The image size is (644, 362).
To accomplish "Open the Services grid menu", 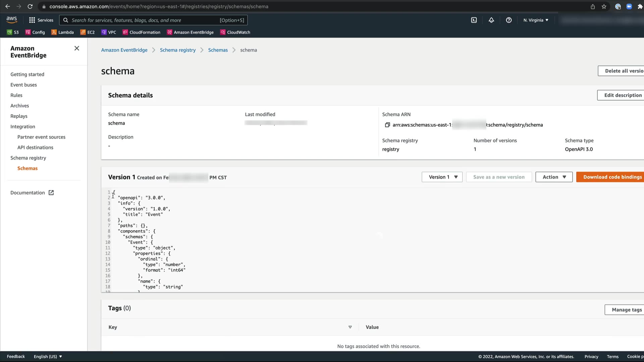I will tap(41, 20).
